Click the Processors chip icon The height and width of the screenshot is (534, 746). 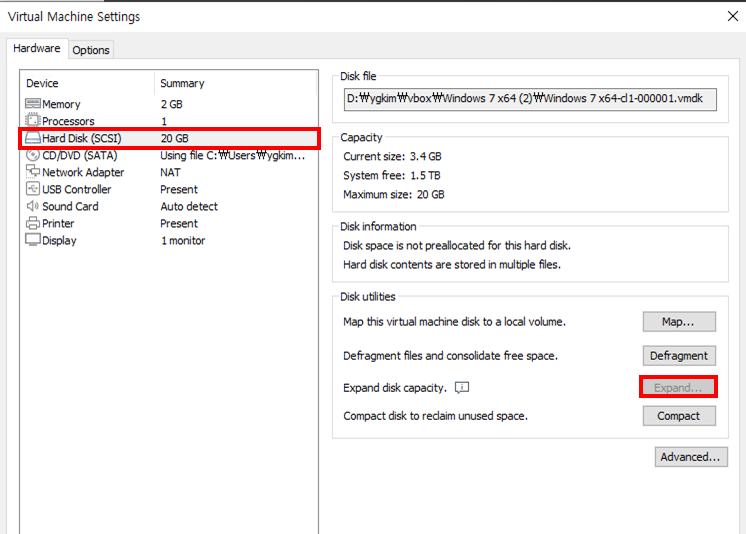click(x=33, y=120)
